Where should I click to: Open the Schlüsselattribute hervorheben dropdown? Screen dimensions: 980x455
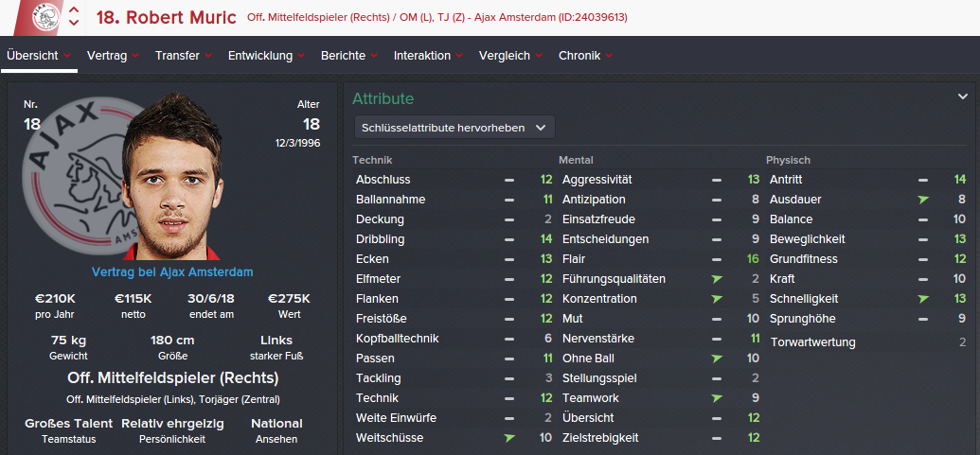[x=454, y=127]
